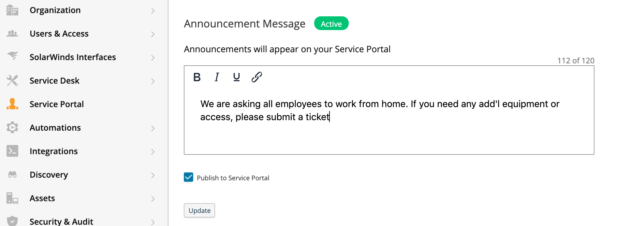Insert a hyperlink in the announcement

pos(256,77)
